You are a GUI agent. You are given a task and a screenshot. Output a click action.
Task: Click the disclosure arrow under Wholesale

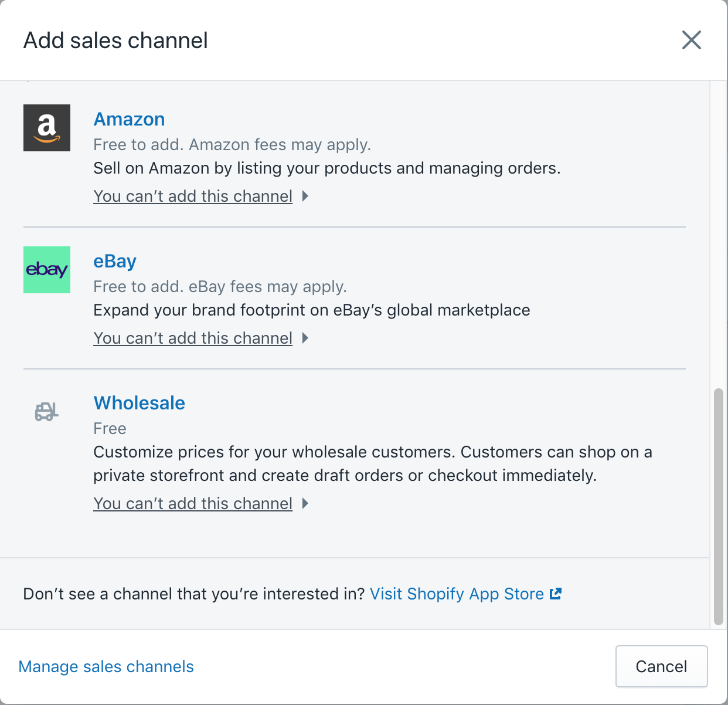pos(305,503)
